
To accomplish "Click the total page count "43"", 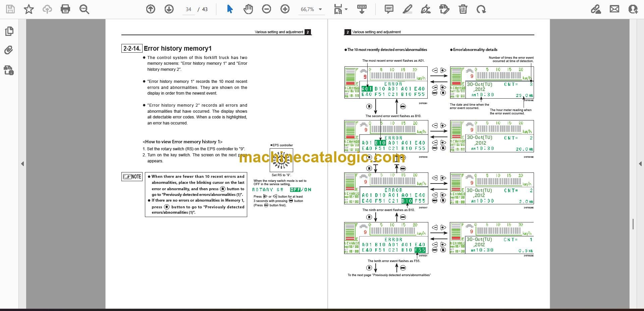I will point(205,9).
